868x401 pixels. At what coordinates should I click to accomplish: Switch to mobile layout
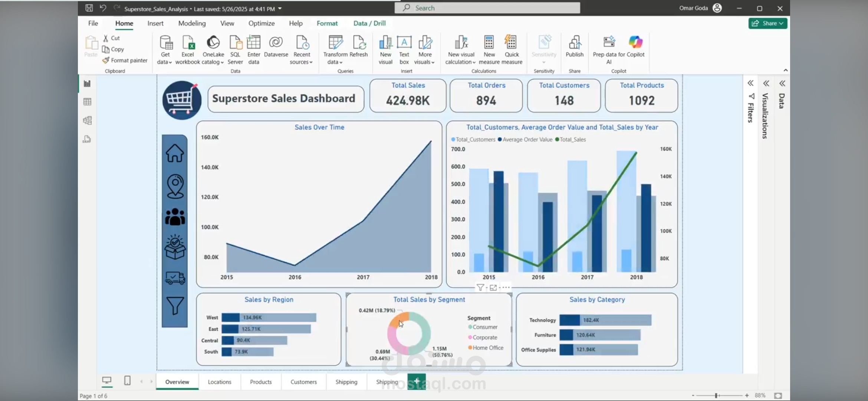(127, 381)
